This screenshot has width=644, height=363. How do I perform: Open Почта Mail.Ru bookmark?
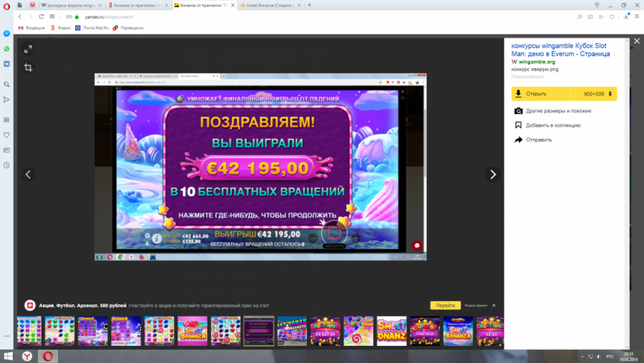(x=92, y=28)
